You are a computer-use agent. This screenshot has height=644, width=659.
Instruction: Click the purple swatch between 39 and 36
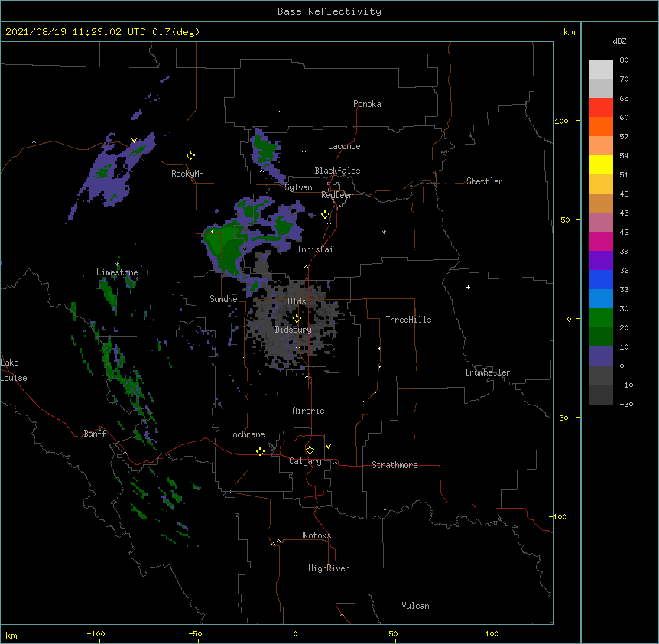[x=601, y=261]
